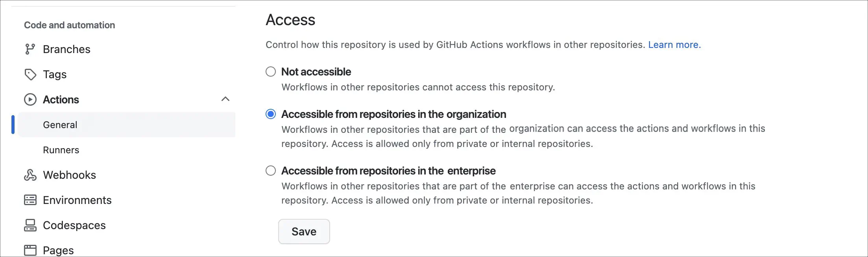Select the Not accessible option
The width and height of the screenshot is (868, 257).
[x=270, y=72]
